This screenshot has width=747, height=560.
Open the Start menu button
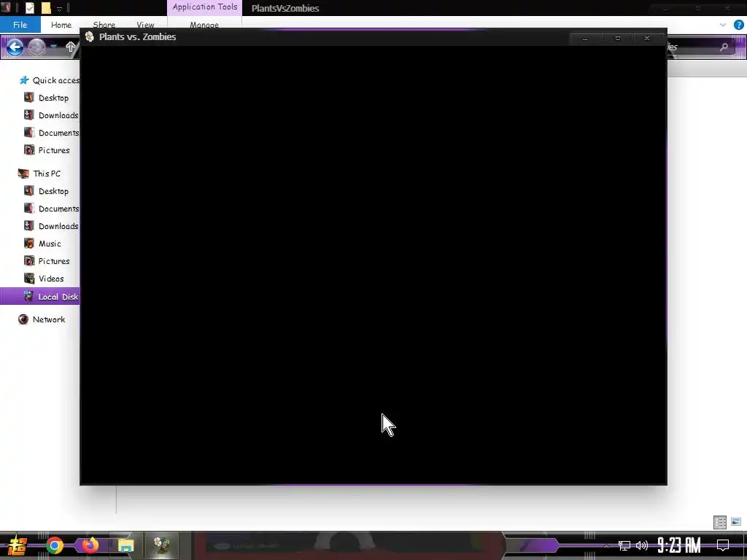(x=18, y=545)
